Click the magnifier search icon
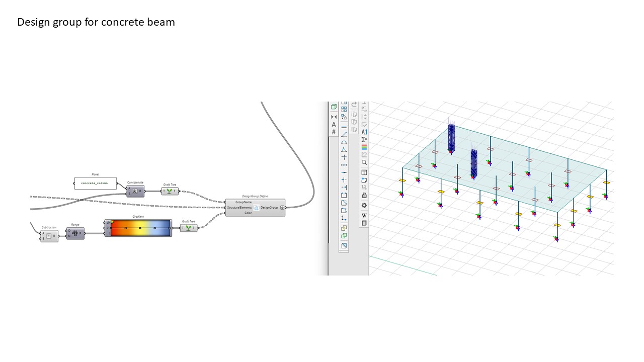This screenshot has width=644, height=362. pos(364,162)
